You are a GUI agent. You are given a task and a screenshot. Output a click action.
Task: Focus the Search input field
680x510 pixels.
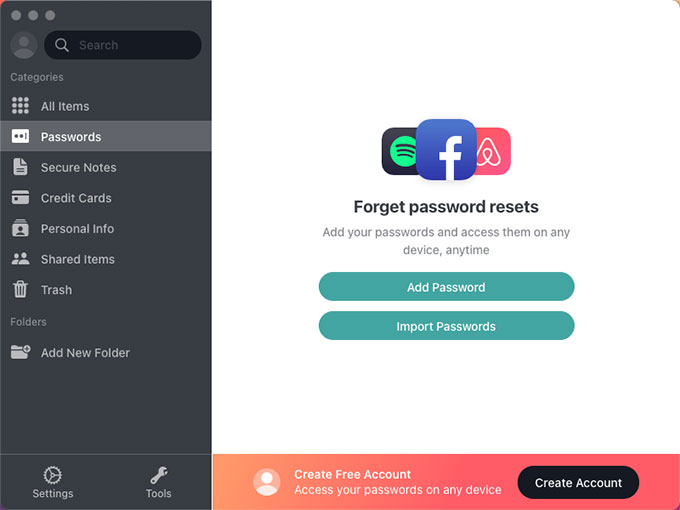point(130,45)
